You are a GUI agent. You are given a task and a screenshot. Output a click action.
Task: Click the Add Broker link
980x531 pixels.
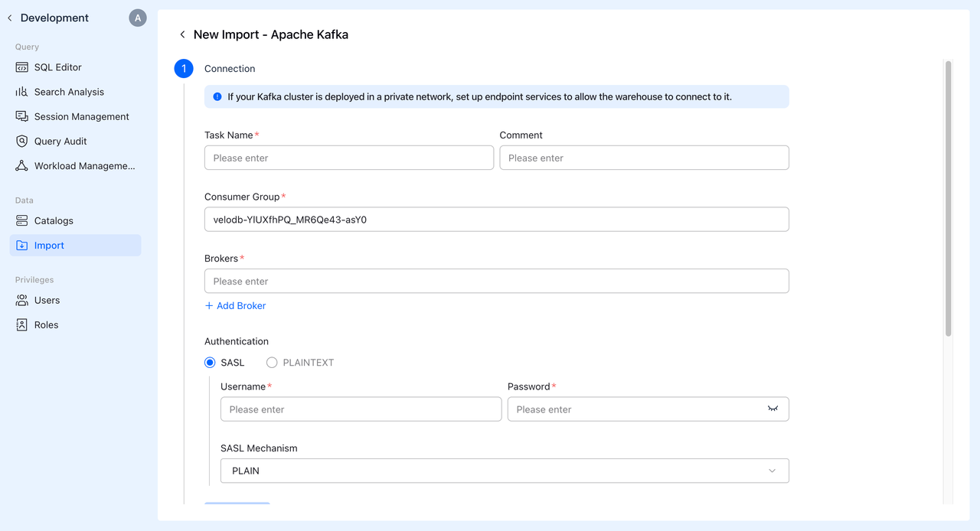(236, 305)
